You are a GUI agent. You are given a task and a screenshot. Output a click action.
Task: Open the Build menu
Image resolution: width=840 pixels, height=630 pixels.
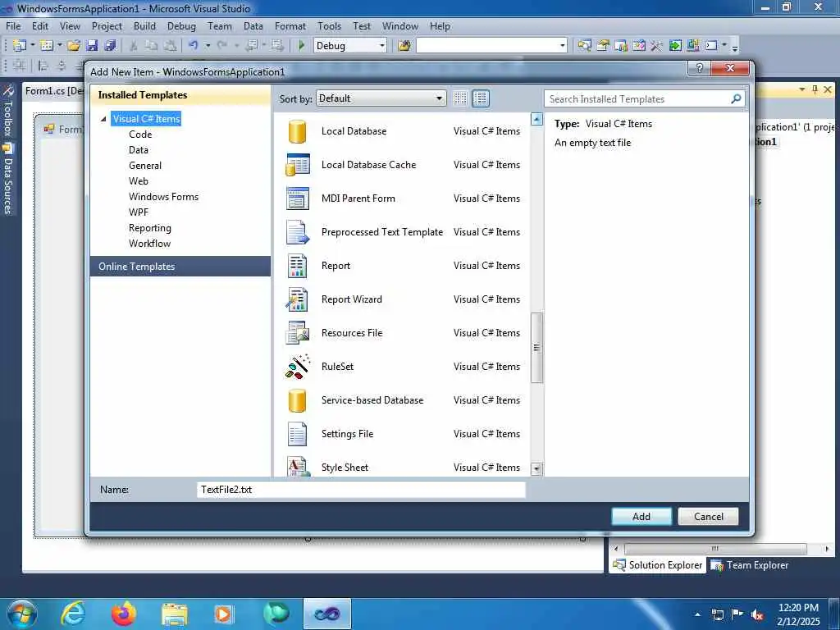click(x=144, y=26)
